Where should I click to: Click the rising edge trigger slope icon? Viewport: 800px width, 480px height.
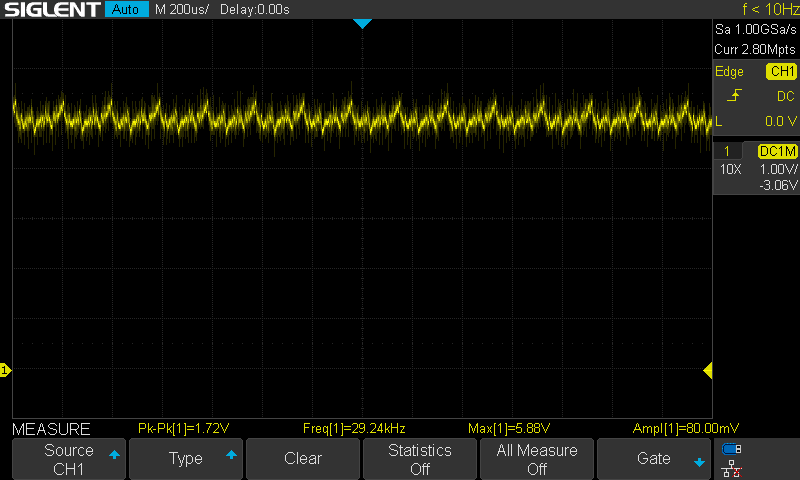735,95
